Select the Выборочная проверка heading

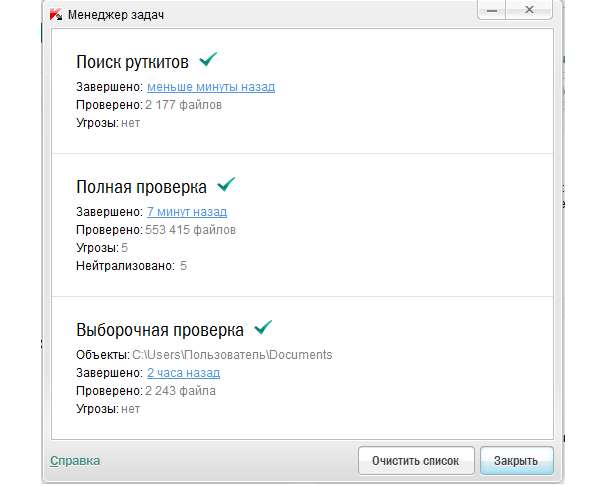tap(160, 330)
